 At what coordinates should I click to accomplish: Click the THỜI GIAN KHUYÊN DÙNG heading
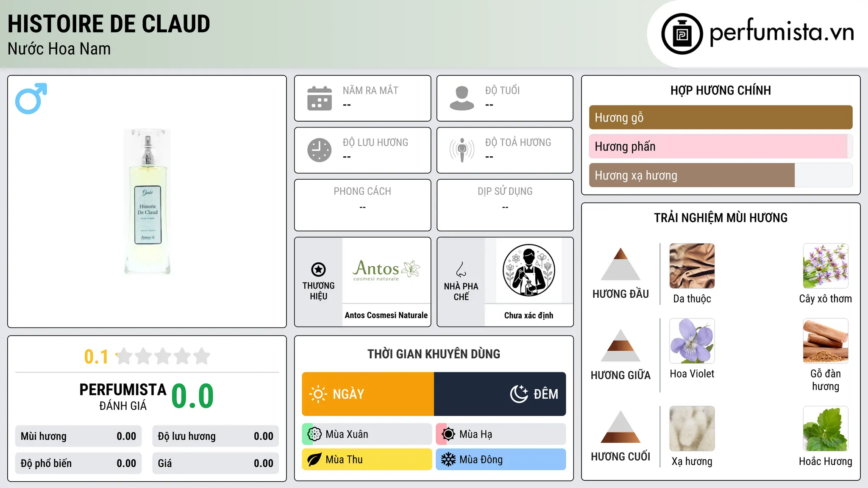(x=434, y=354)
